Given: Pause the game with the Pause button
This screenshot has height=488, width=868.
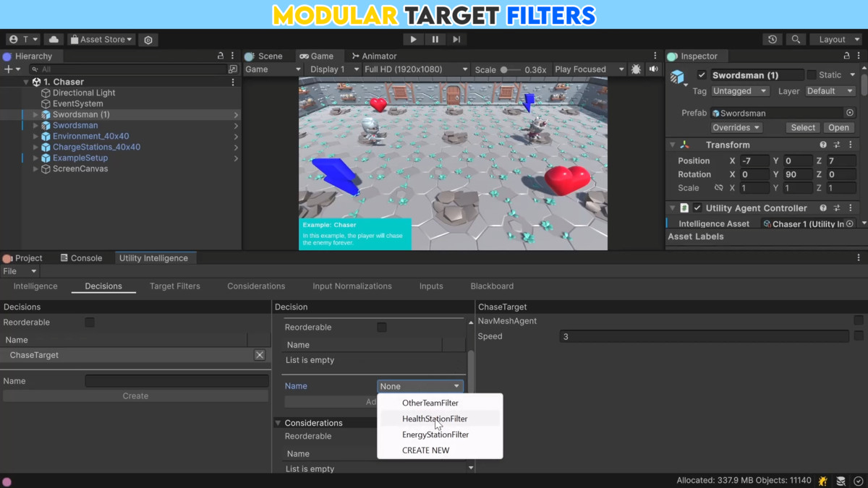Looking at the screenshot, I should (435, 40).
